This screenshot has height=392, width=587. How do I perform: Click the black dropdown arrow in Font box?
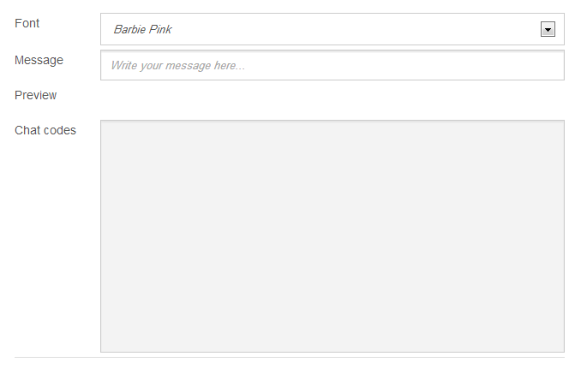tap(548, 29)
